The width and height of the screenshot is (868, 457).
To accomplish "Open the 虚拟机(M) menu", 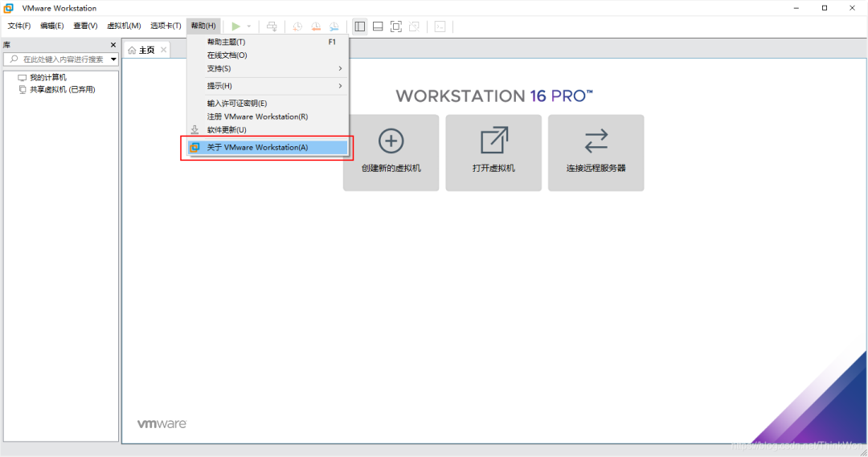I will click(124, 26).
